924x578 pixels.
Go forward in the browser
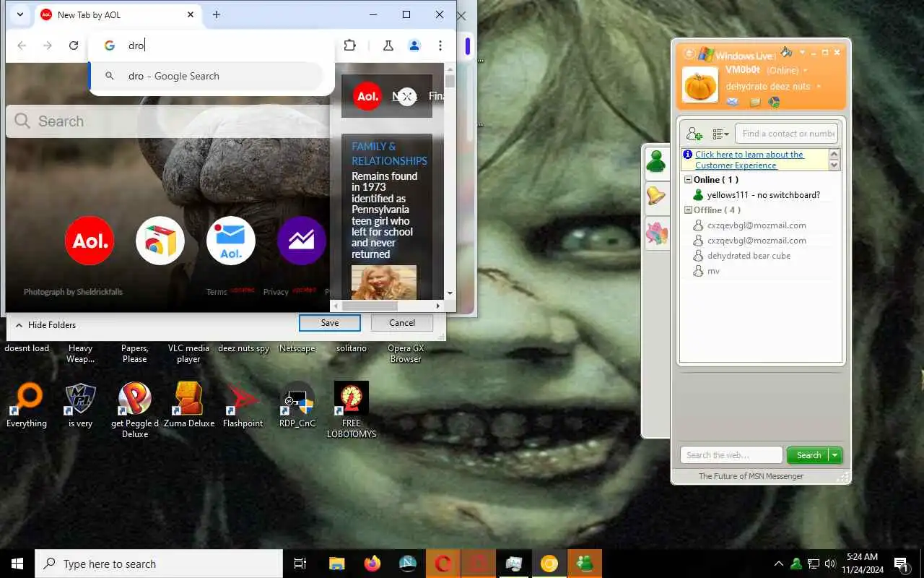(x=48, y=46)
